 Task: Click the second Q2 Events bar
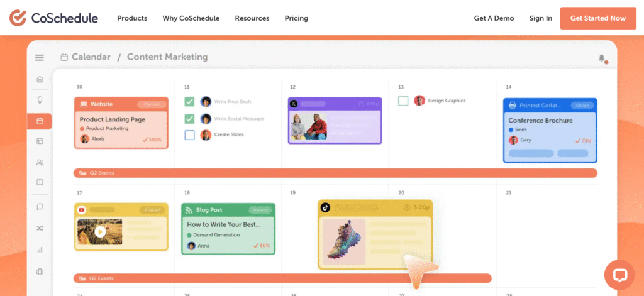coord(282,278)
